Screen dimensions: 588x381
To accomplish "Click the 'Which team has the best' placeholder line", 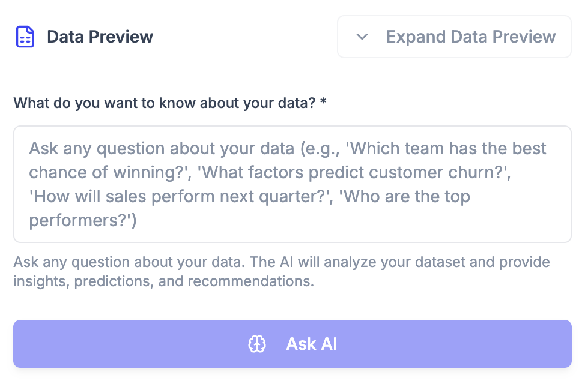I will pos(288,148).
